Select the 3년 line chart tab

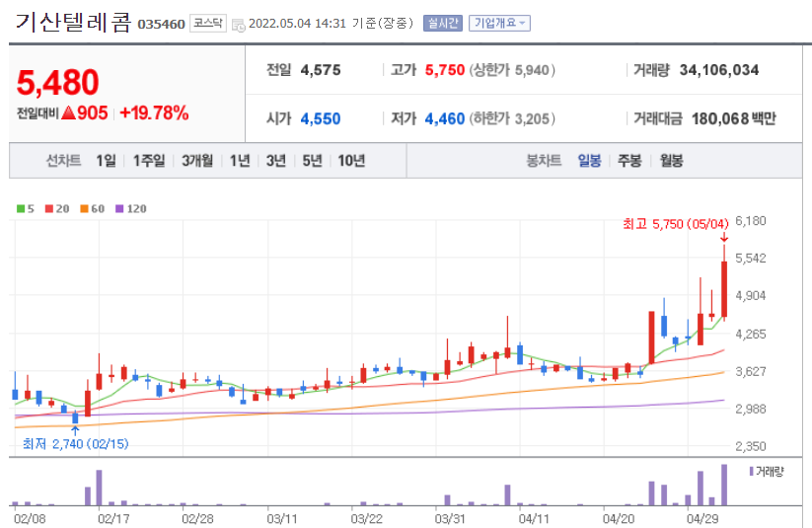[x=276, y=161]
